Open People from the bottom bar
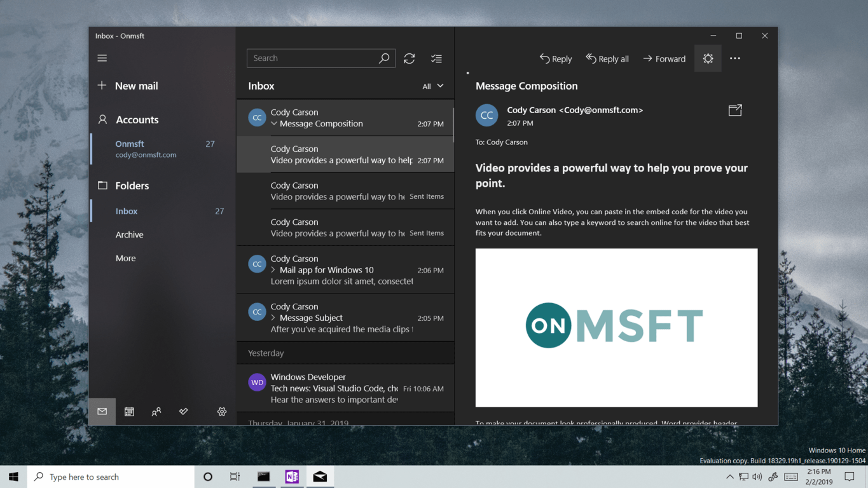The image size is (868, 488). [x=156, y=412]
